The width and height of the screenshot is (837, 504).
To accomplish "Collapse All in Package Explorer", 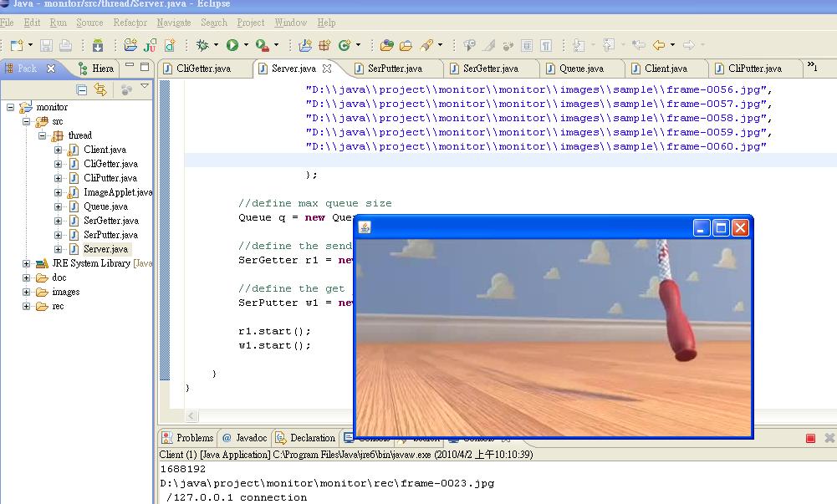I will tap(82, 89).
